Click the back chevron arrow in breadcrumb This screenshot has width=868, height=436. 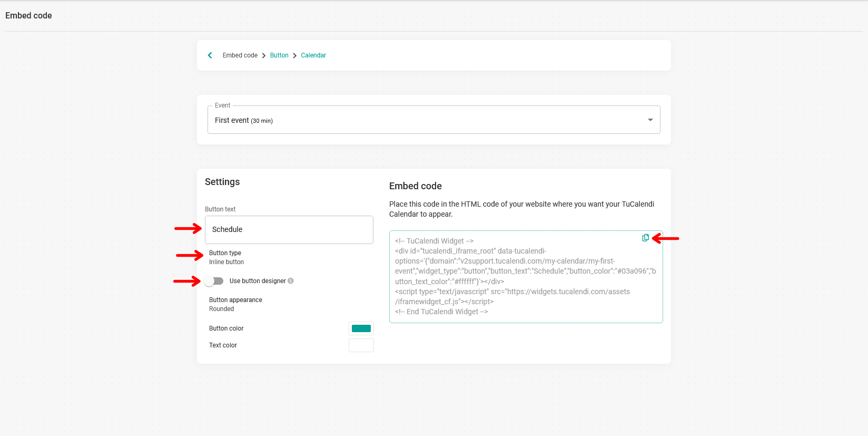point(210,55)
